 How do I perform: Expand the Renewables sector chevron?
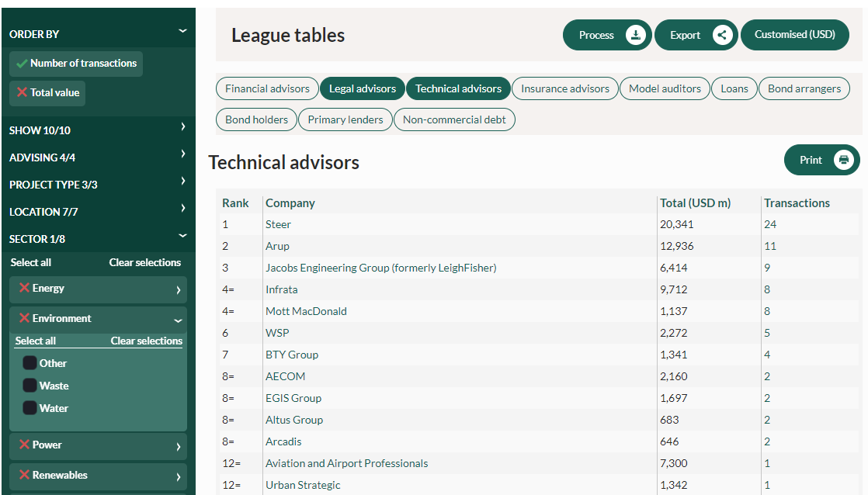(179, 476)
